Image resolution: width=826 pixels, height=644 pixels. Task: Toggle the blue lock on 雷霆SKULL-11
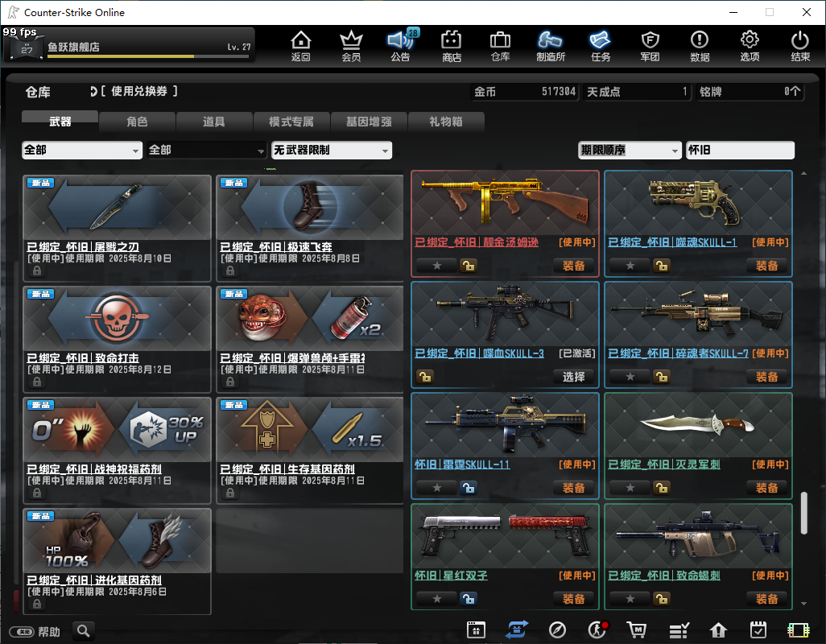(x=467, y=488)
